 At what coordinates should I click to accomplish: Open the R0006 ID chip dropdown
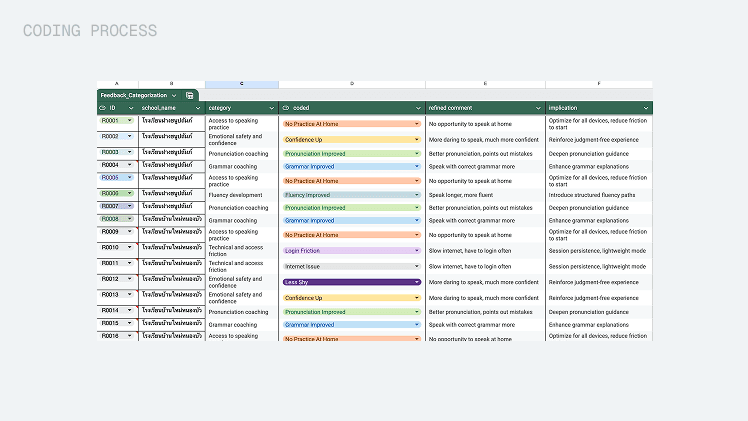(129, 194)
